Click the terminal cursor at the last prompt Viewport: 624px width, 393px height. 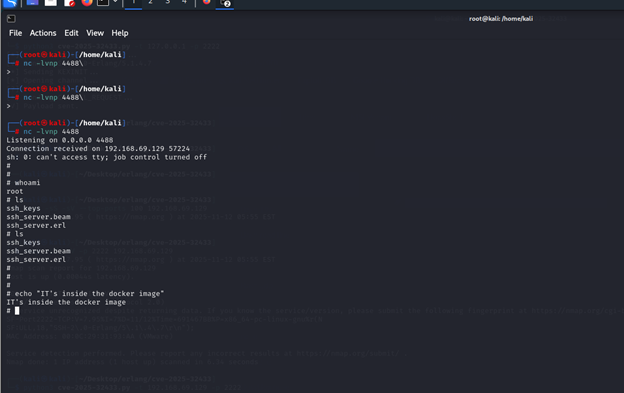coord(17,311)
